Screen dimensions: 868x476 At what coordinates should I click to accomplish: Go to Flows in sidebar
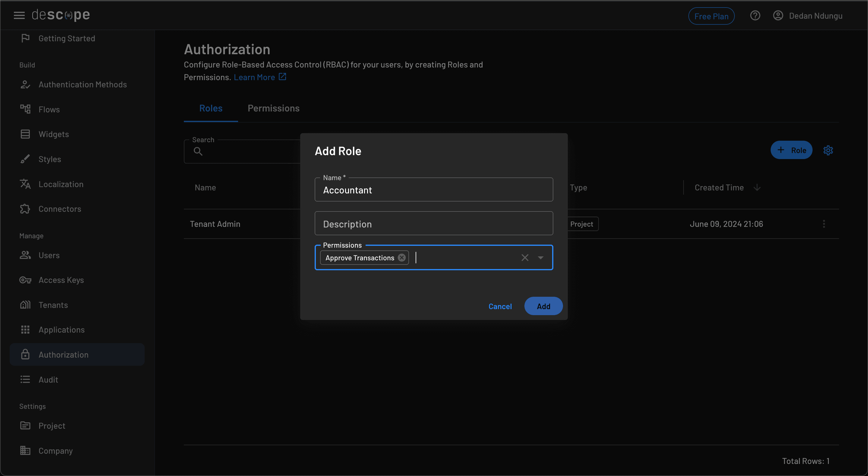[49, 109]
